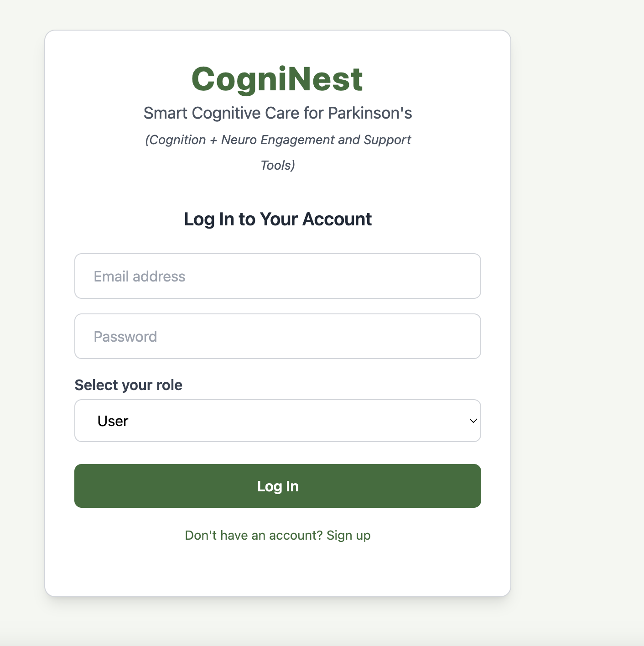Click the Email address placeholder text
Screen dimensions: 644x646
tap(140, 276)
